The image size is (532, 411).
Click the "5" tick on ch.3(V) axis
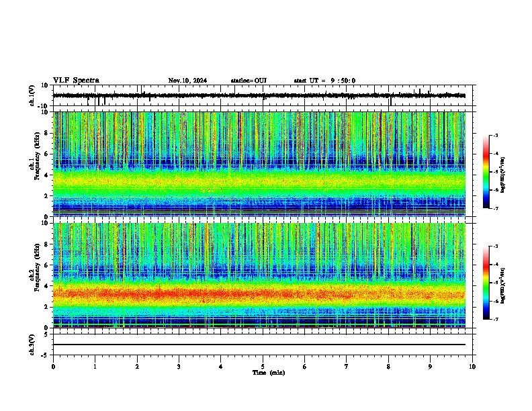pyautogui.click(x=46, y=334)
